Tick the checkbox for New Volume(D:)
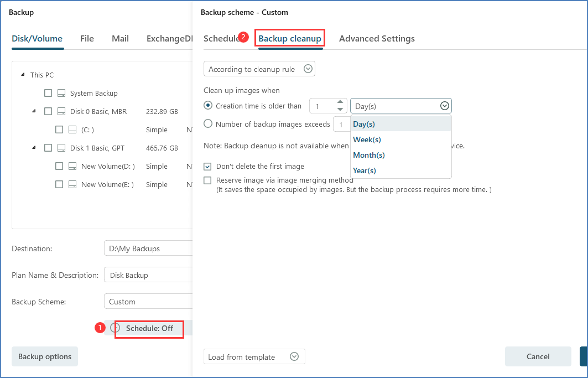 pyautogui.click(x=59, y=167)
